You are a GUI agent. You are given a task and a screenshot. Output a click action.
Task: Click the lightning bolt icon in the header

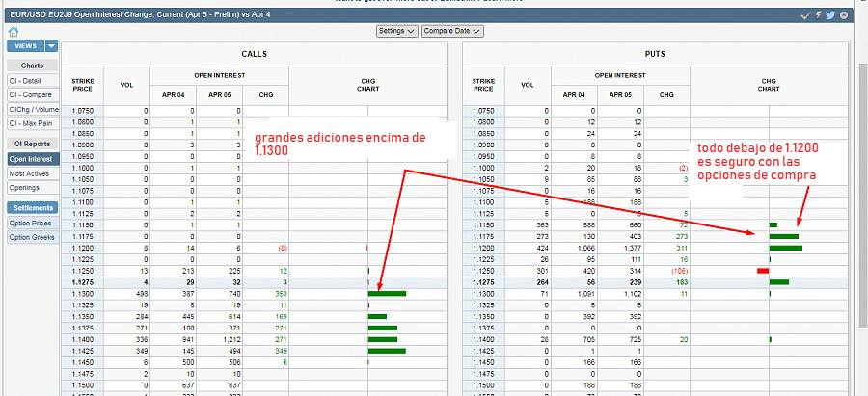click(x=819, y=16)
